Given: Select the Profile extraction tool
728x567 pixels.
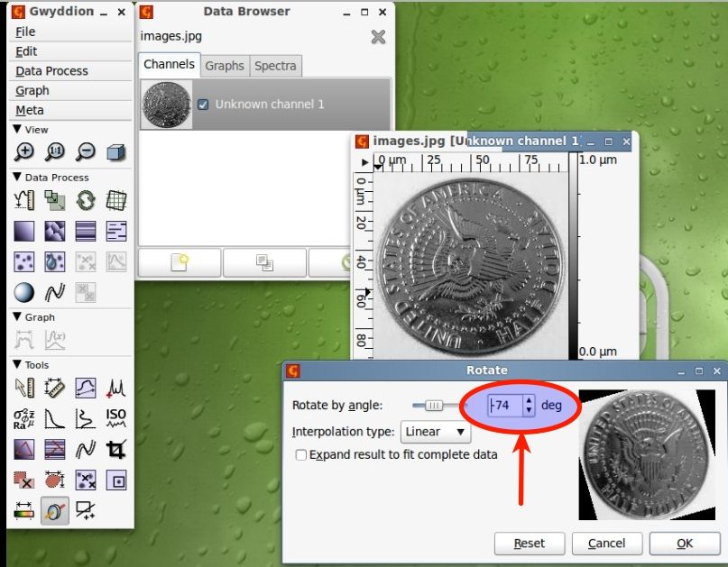Looking at the screenshot, I should coord(86,388).
